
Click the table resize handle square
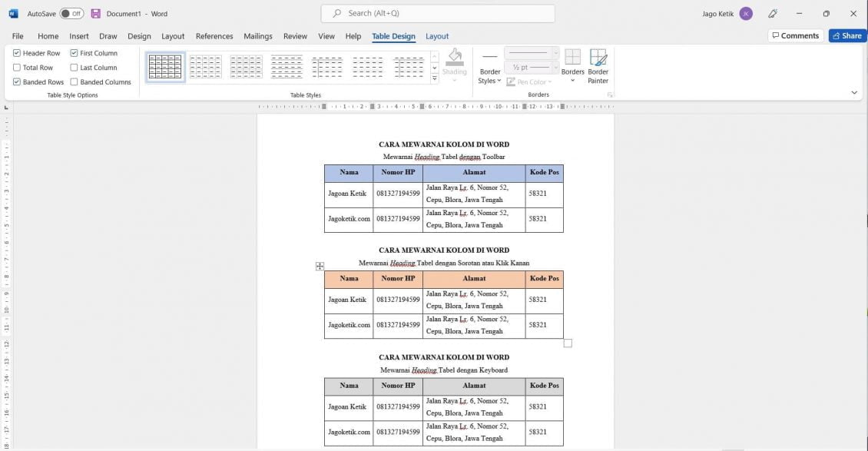click(x=568, y=343)
